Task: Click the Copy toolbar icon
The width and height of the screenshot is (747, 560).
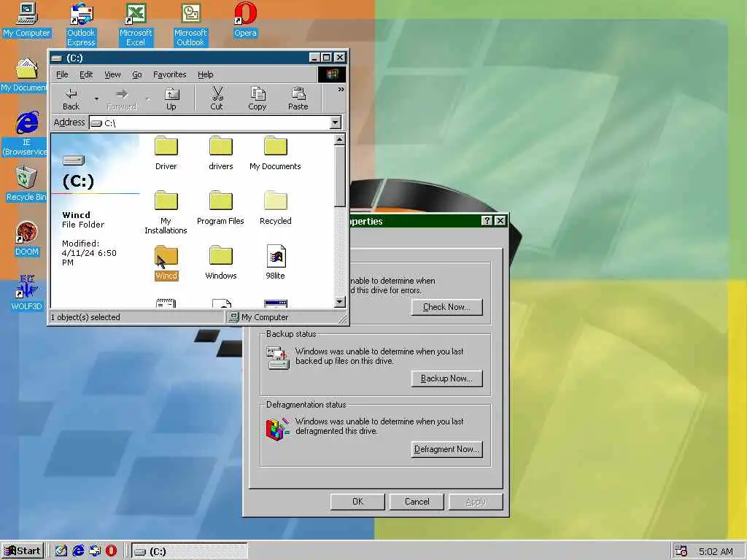Action: tap(258, 99)
